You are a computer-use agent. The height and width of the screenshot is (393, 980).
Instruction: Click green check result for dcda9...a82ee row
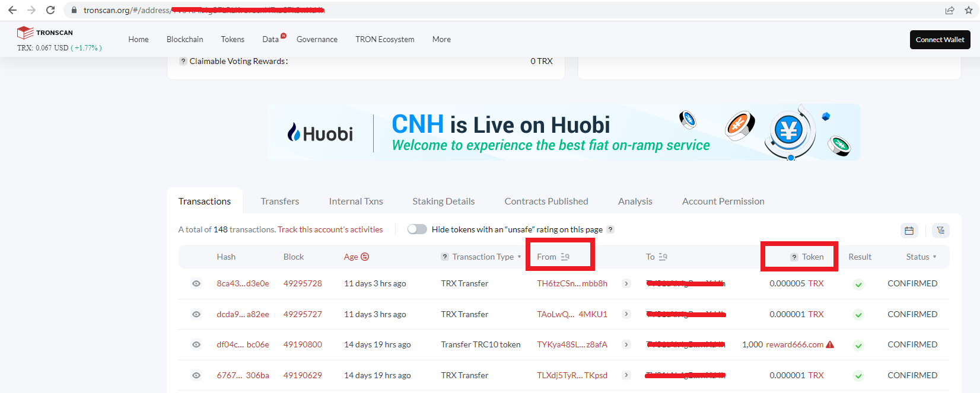click(858, 315)
